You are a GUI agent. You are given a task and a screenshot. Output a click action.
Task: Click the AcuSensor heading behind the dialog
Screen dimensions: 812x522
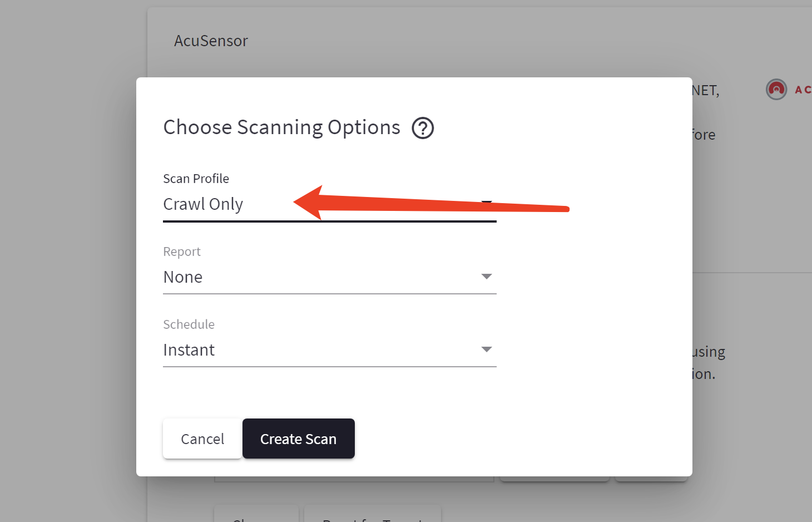pos(211,41)
